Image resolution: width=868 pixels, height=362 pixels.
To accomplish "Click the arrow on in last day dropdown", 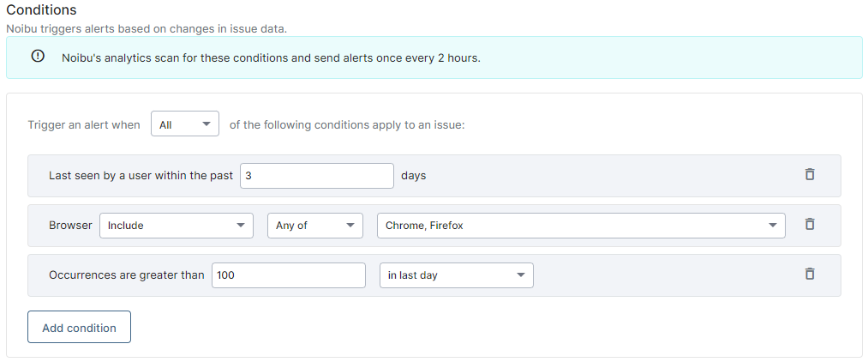I will click(520, 275).
